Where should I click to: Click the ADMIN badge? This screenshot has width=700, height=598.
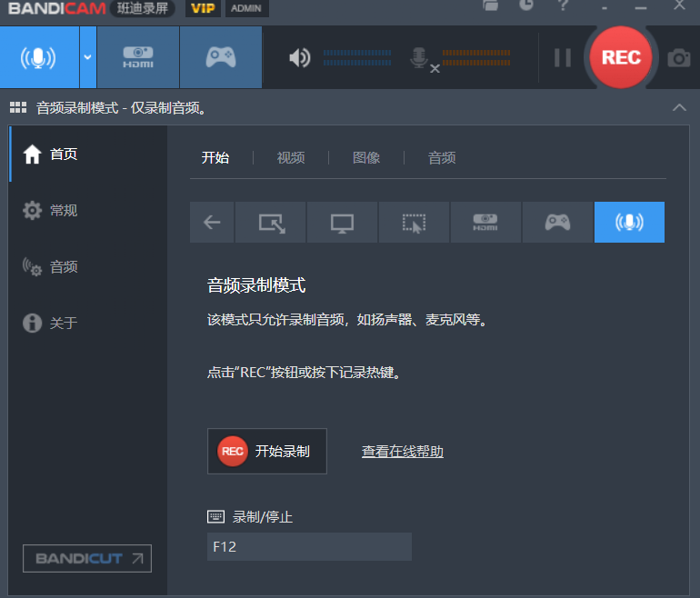[x=246, y=8]
